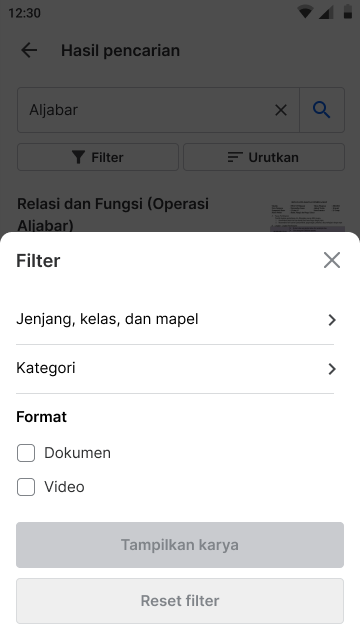Close the Filter sheet with X
The image size is (361, 640).
332,260
